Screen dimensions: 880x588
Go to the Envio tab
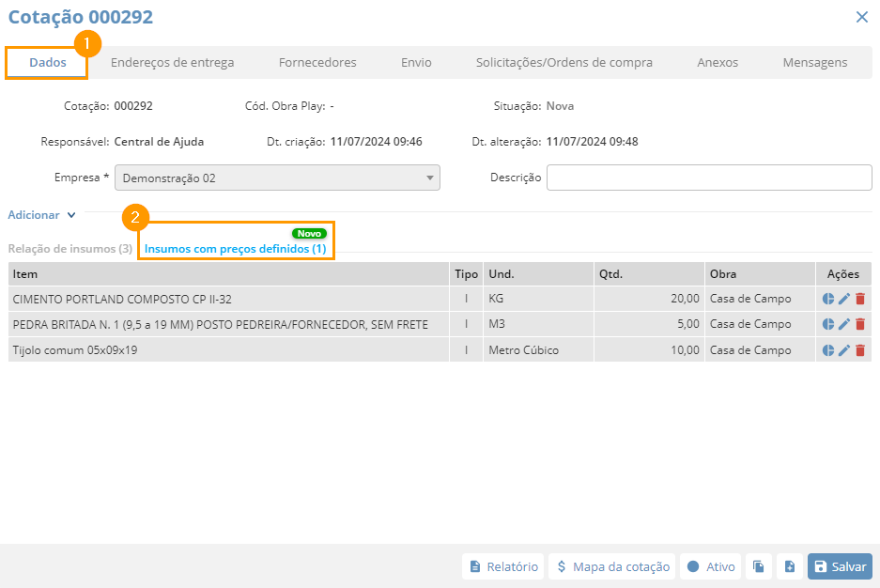[416, 62]
